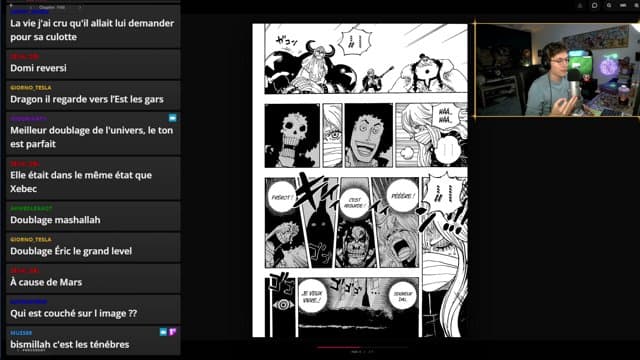
Task: Click GIORNO_TESLA username above 'Dragon il regarde'
Action: pyautogui.click(x=31, y=87)
